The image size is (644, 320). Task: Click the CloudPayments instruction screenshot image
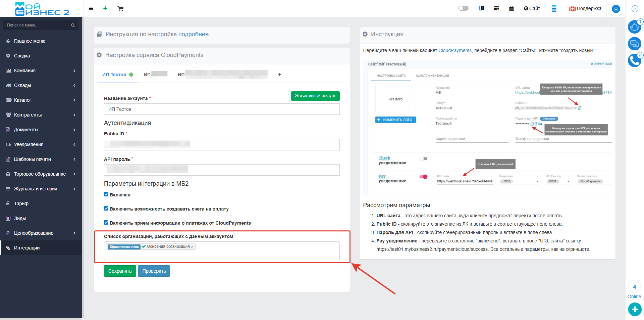(x=488, y=128)
